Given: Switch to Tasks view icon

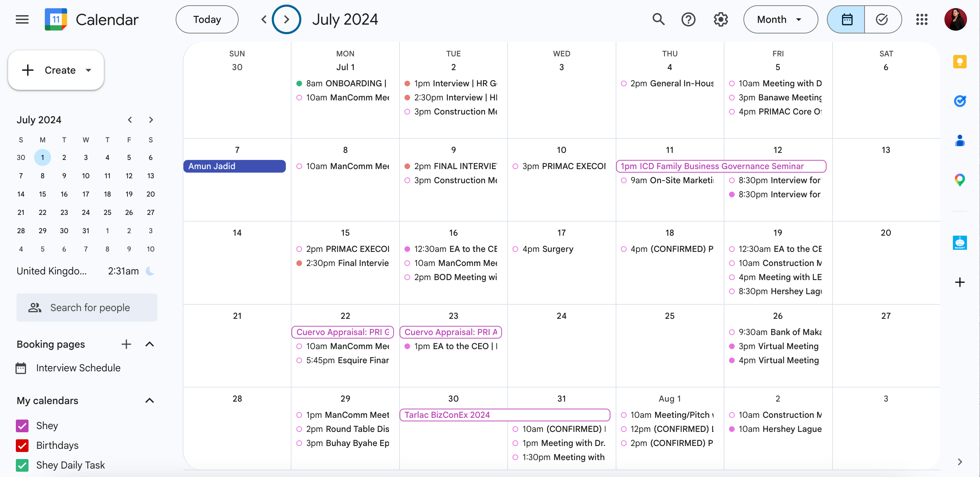Looking at the screenshot, I should [882, 19].
